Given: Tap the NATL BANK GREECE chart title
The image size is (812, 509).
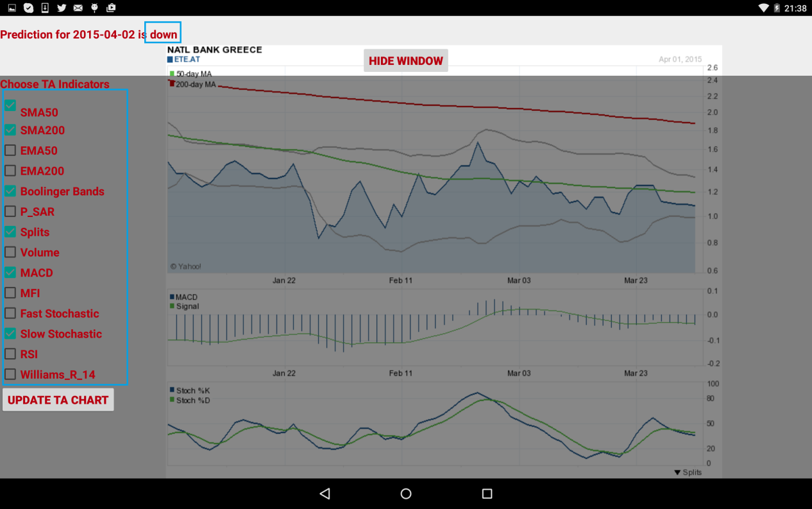Looking at the screenshot, I should click(215, 49).
